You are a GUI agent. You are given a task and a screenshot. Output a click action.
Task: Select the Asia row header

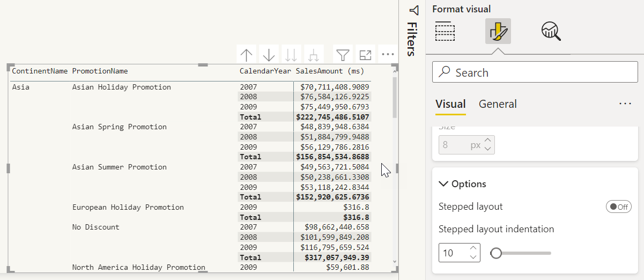21,87
